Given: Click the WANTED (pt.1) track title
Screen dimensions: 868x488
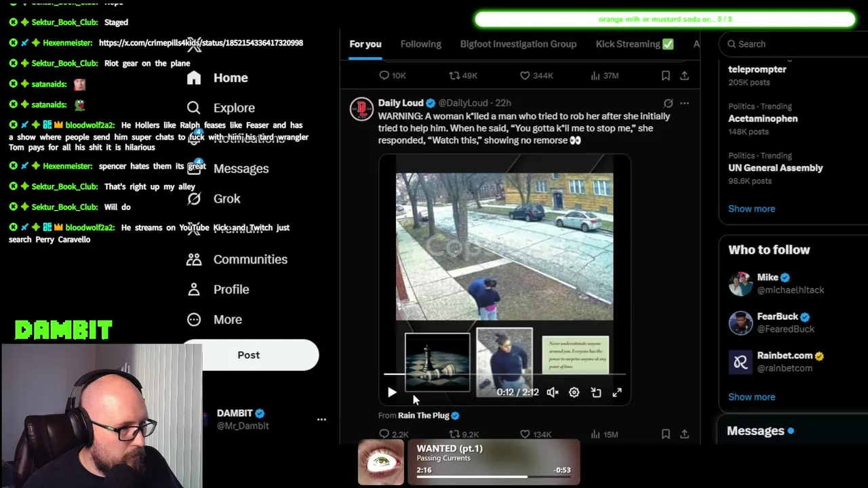Looking at the screenshot, I should coord(450,449).
